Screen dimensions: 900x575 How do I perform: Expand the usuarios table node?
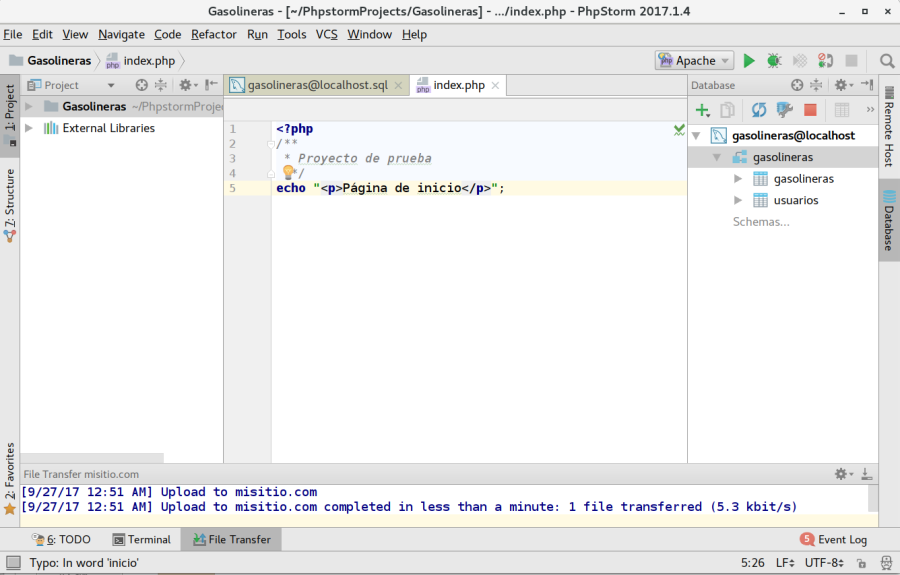coord(738,200)
